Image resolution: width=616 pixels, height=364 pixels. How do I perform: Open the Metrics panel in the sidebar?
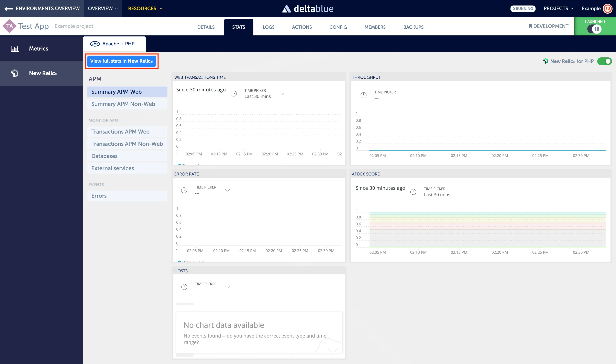[38, 48]
